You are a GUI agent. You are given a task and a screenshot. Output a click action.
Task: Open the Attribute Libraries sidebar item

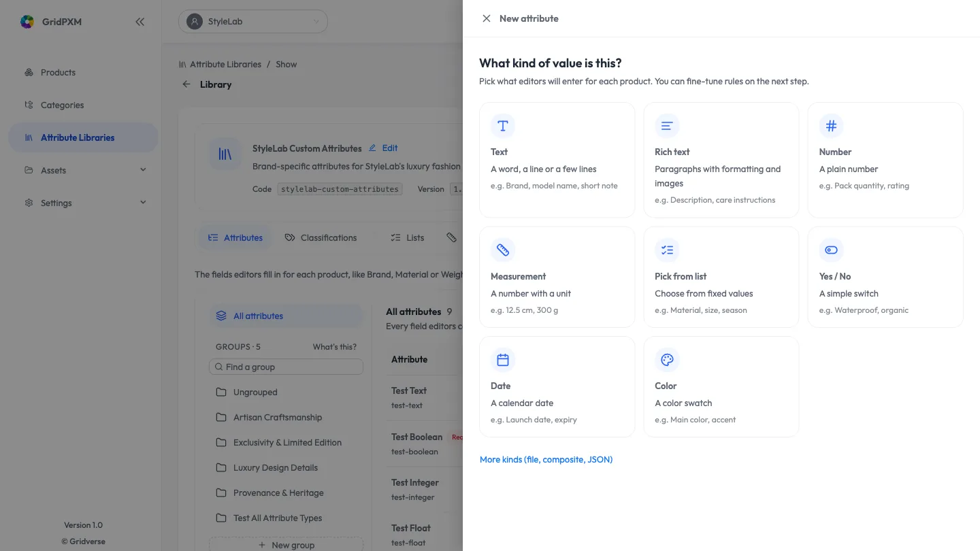(x=83, y=137)
